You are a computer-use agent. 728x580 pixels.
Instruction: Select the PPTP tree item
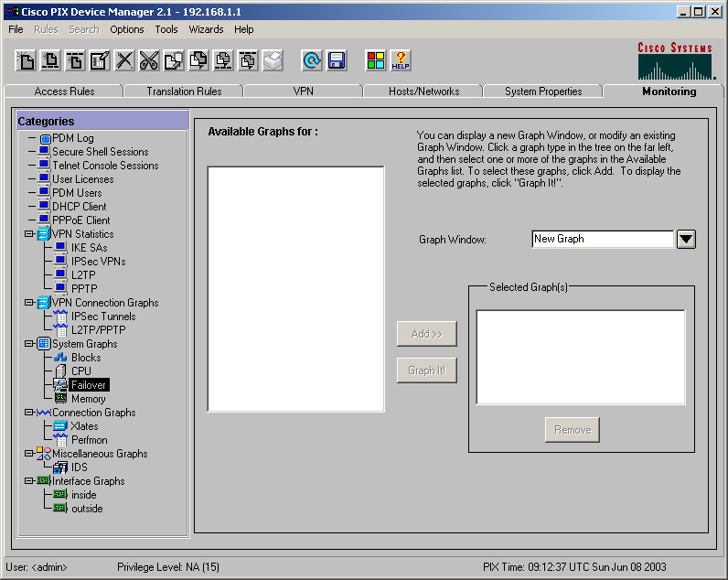[x=84, y=289]
